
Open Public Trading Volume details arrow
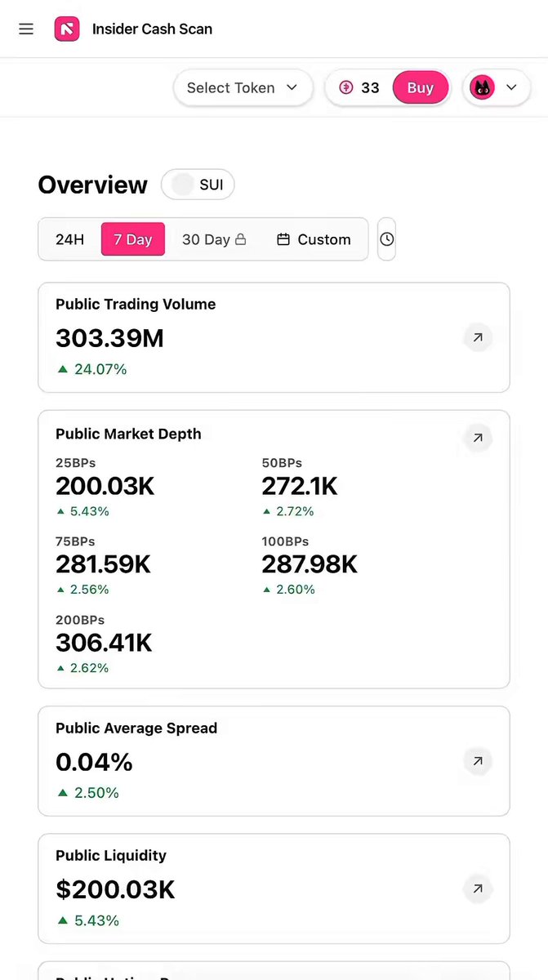(478, 336)
